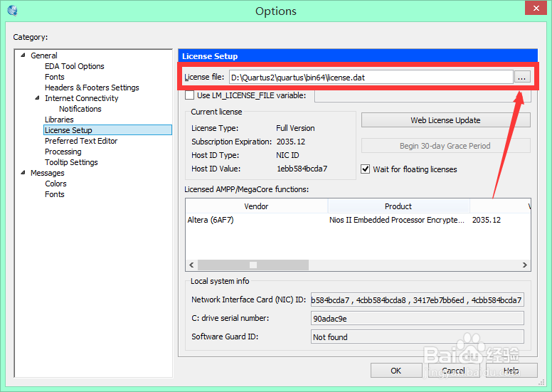
Task: Click License Type value Full Version
Action: tap(295, 128)
